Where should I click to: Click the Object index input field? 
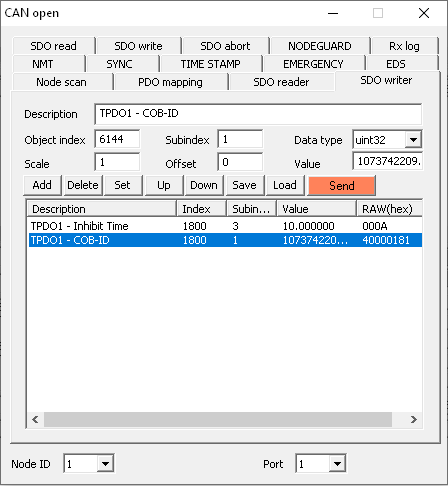[x=117, y=139]
